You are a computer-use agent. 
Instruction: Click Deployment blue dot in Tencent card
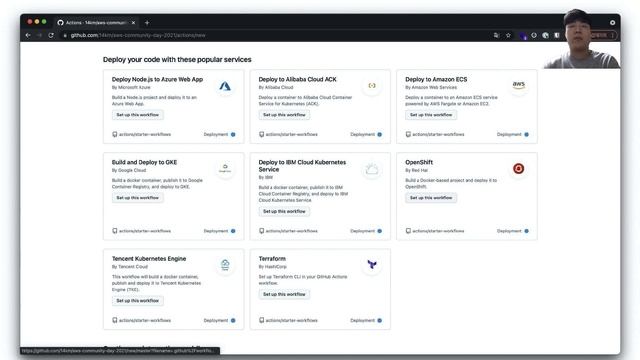tap(233, 320)
